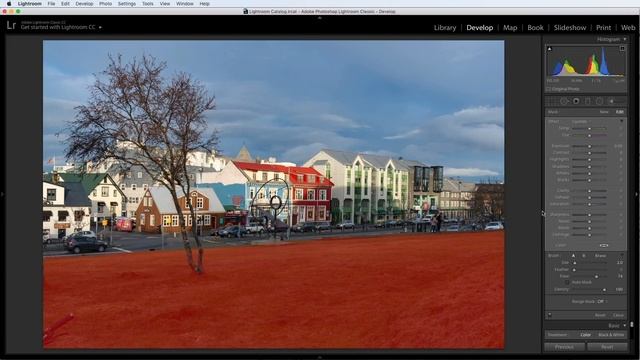
Task: Click the Lr logo identity plate
Action: pyautogui.click(x=11, y=25)
